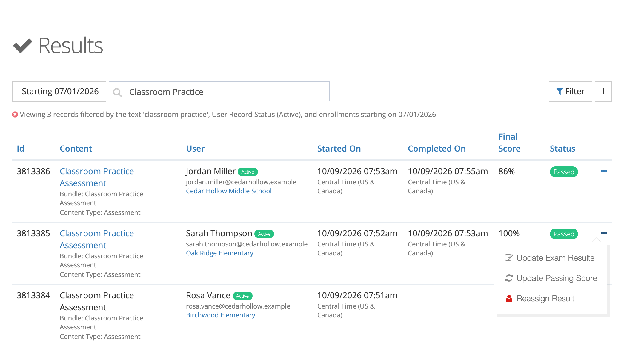Click result id 3813384
Viewport: 624px width, 364px height.
(x=33, y=295)
